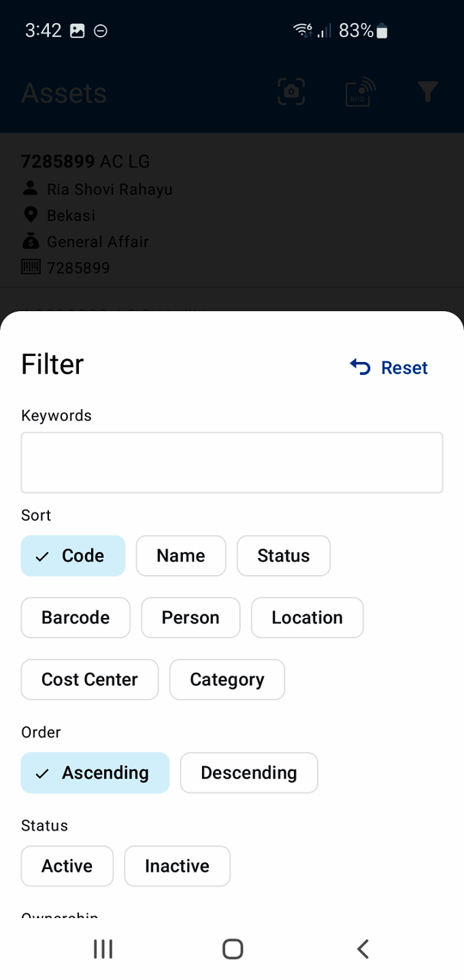
Task: Open the Android recent apps icon
Action: pyautogui.click(x=103, y=949)
